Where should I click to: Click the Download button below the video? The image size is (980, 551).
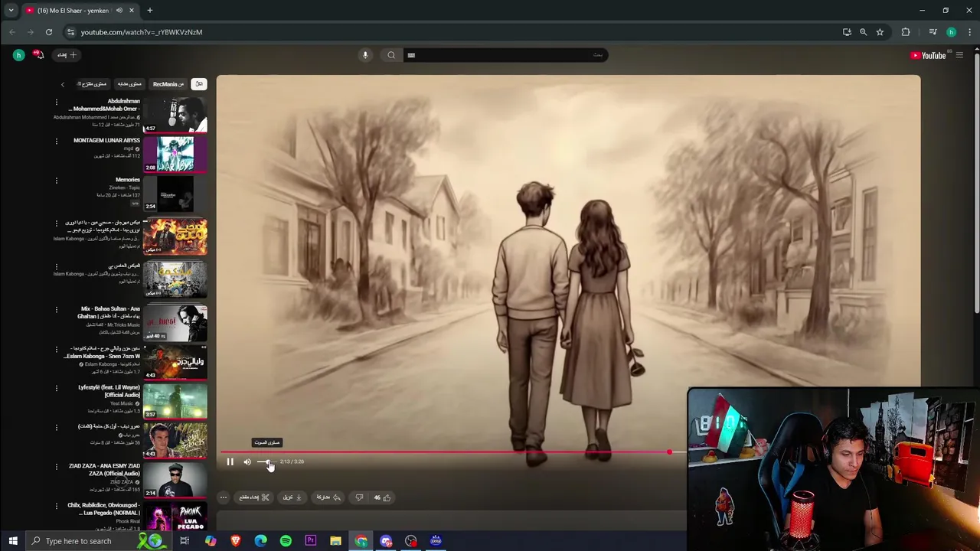coord(292,497)
